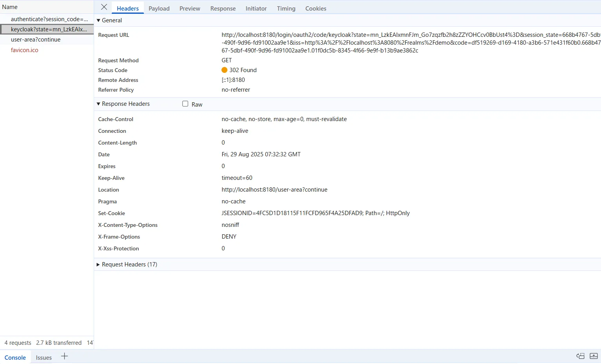Viewport: 601px width, 364px height.
Task: Select the authenticate?session_code request
Action: point(49,19)
